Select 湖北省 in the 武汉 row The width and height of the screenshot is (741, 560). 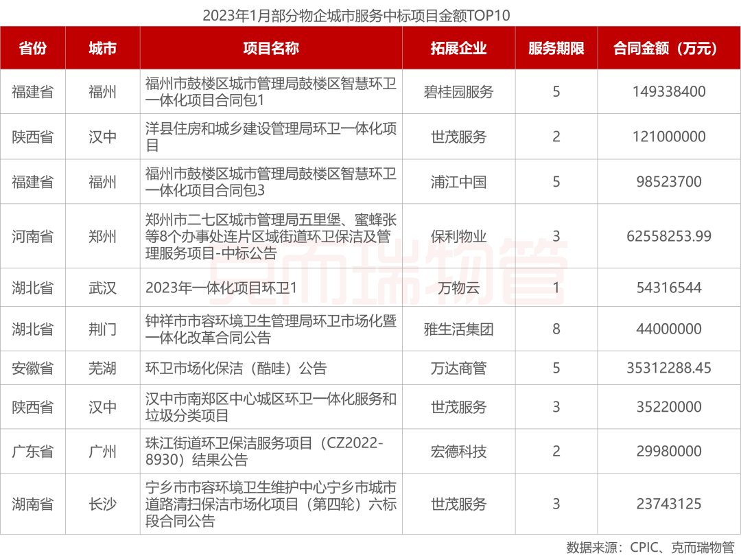(x=33, y=288)
